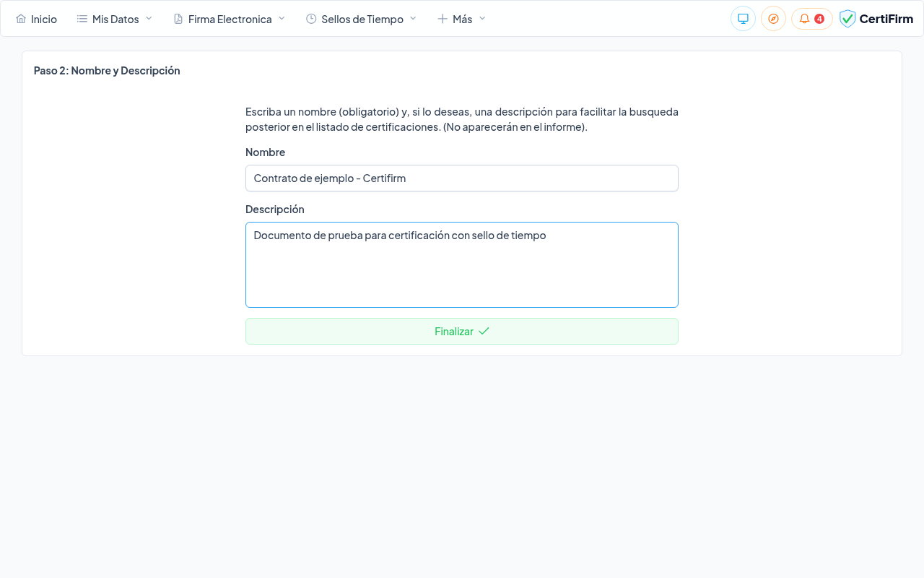Click the document icon beside Firma Electronica
Screen dimensions: 924x578
(x=178, y=19)
